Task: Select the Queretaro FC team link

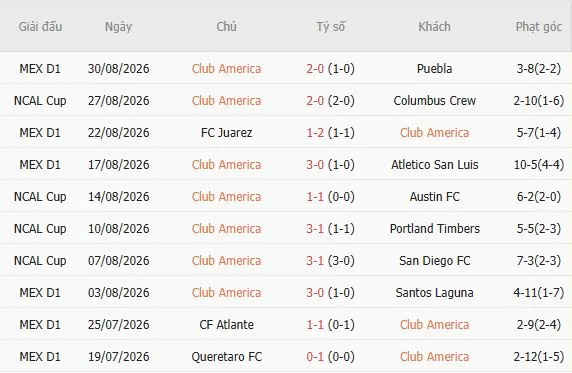Action: click(x=227, y=357)
